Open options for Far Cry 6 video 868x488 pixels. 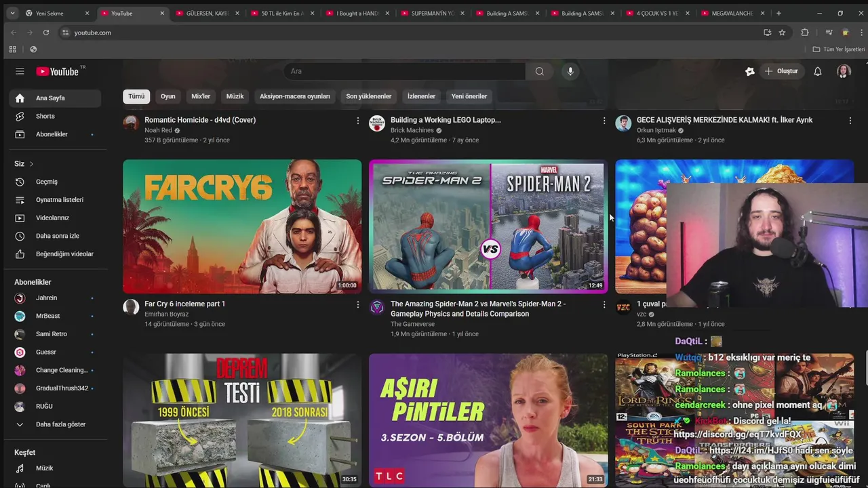click(358, 305)
